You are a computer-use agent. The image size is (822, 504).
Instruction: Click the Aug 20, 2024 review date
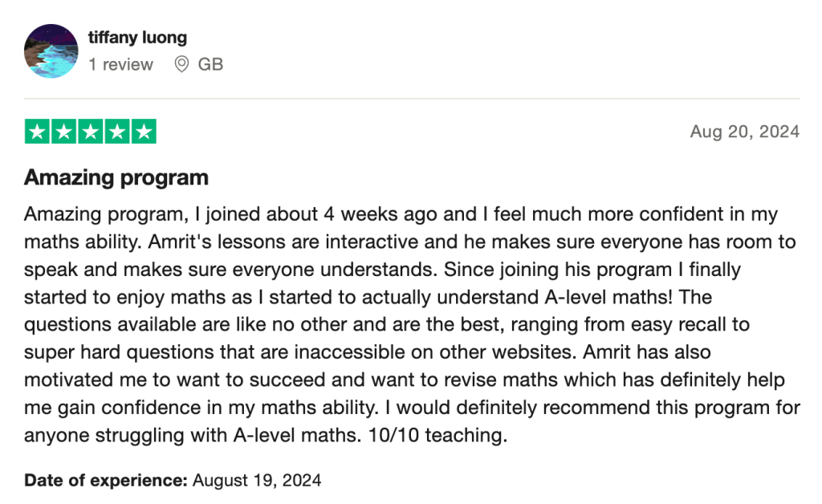tap(744, 132)
